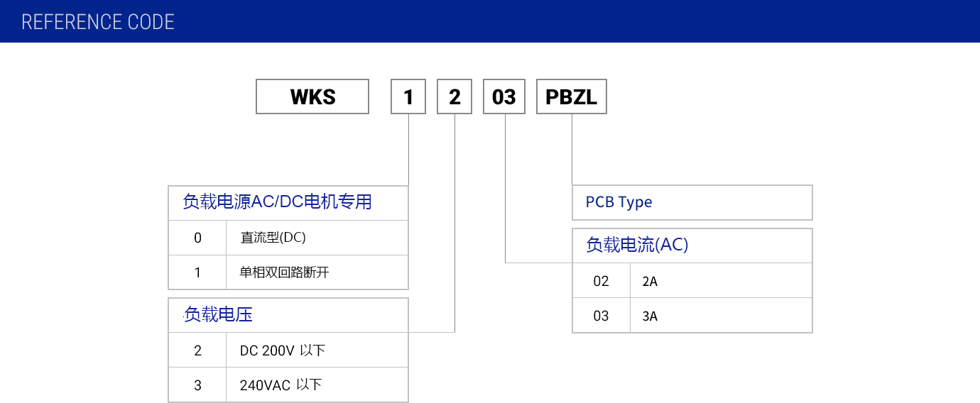Click code 03 in the load current table
The height and width of the screenshot is (403, 980).
(601, 316)
